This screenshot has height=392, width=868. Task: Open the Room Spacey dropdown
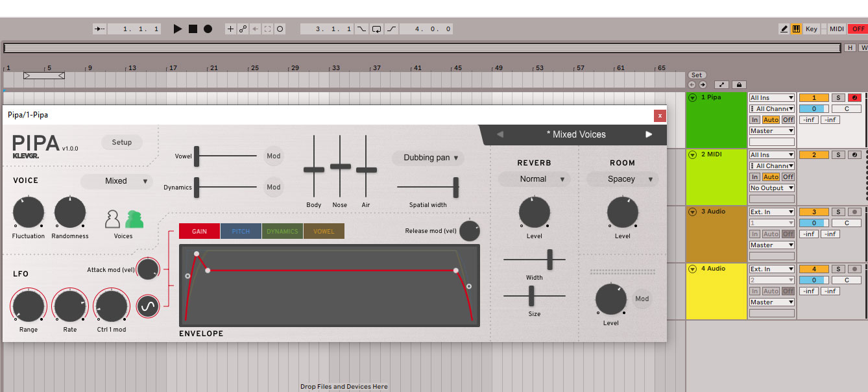[x=622, y=179]
